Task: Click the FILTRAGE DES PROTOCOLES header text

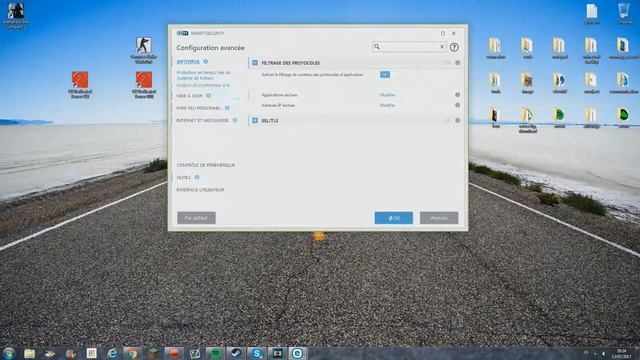Action: 291,63
